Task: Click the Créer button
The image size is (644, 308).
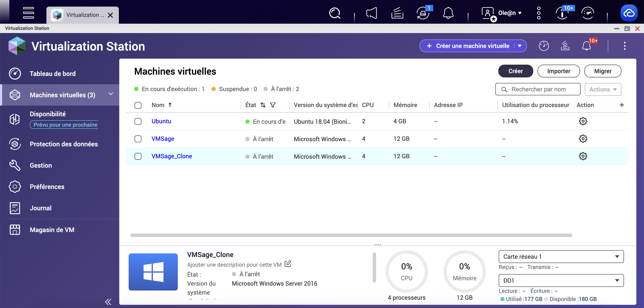Action: pyautogui.click(x=516, y=71)
